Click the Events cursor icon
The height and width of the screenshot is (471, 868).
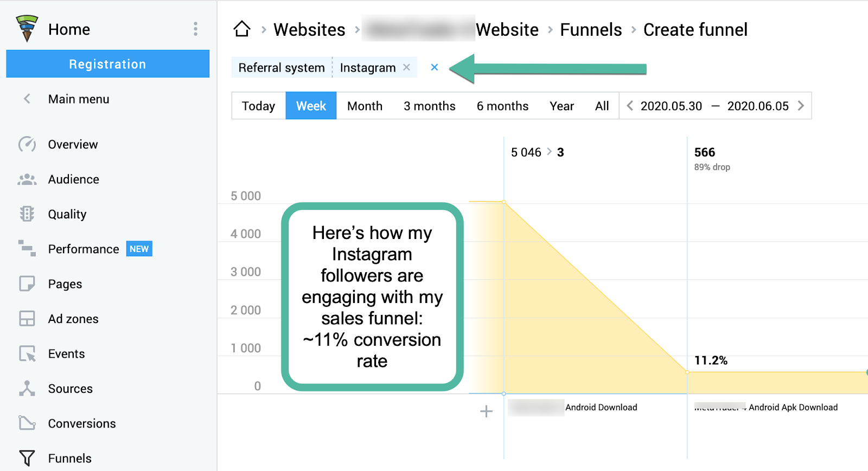(x=27, y=354)
